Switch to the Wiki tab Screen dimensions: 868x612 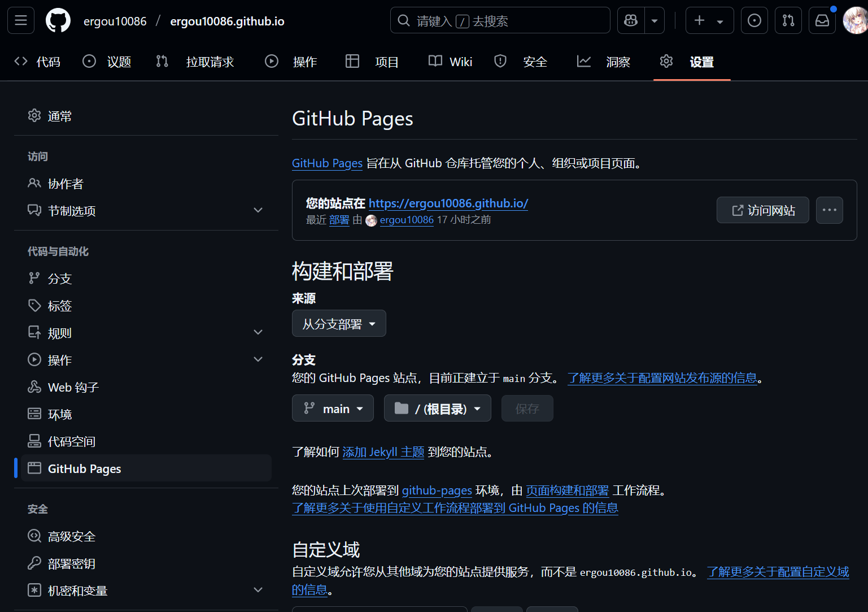click(x=450, y=62)
